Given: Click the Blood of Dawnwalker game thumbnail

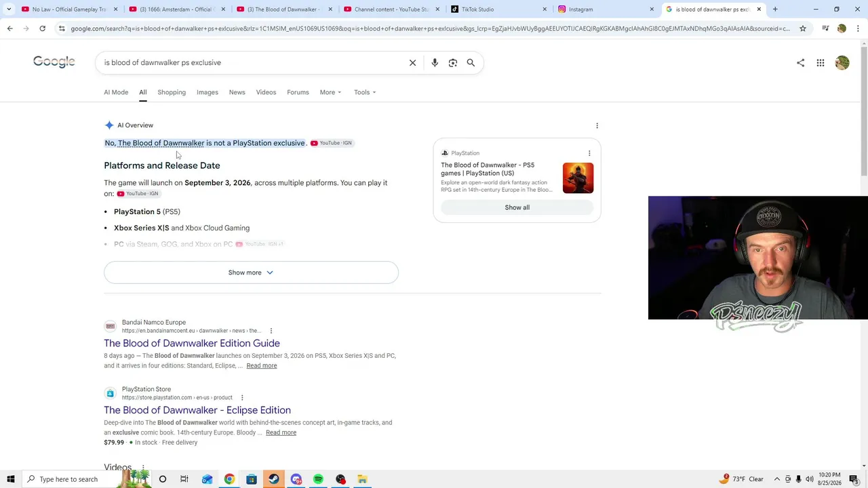Looking at the screenshot, I should 578,178.
